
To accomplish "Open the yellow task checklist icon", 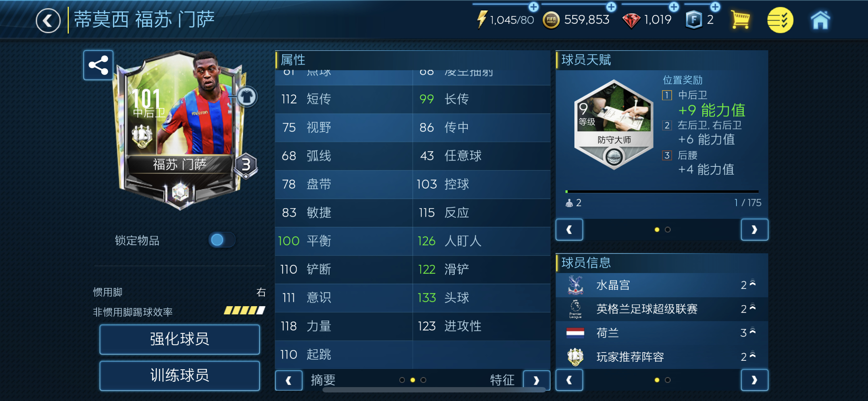I will pos(780,20).
